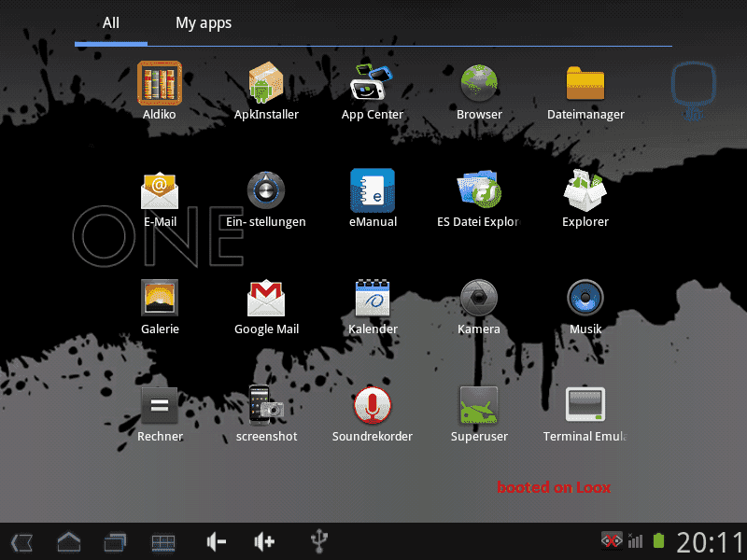The height and width of the screenshot is (560, 747).
Task: Open App Center
Action: click(x=372, y=90)
